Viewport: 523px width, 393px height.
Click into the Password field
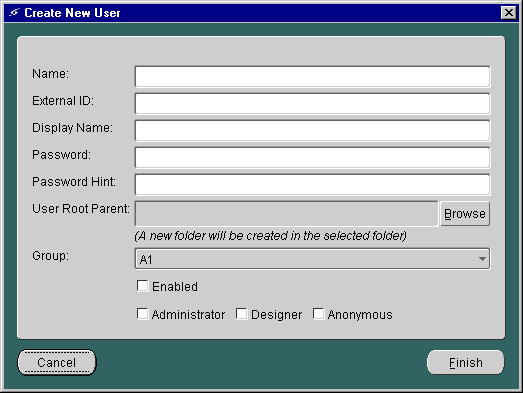point(312,157)
